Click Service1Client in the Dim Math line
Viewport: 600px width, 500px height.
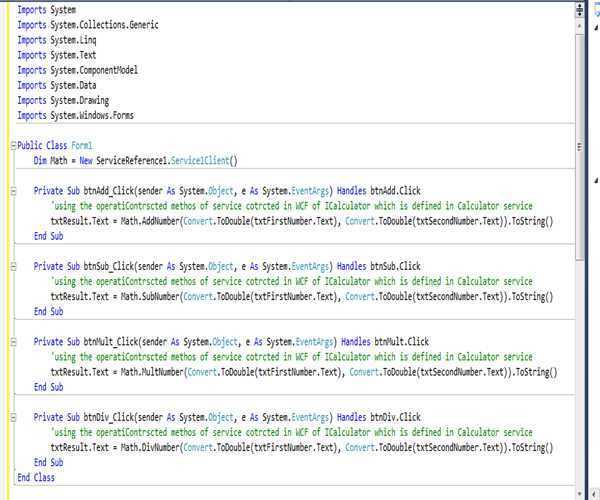201,160
